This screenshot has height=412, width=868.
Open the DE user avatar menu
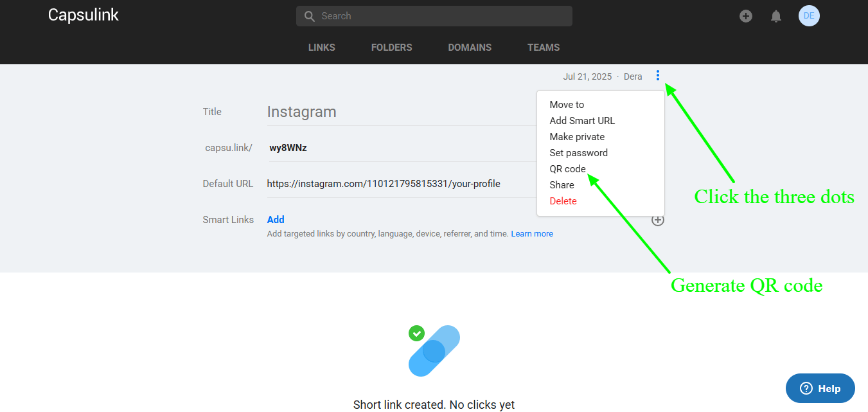[809, 16]
